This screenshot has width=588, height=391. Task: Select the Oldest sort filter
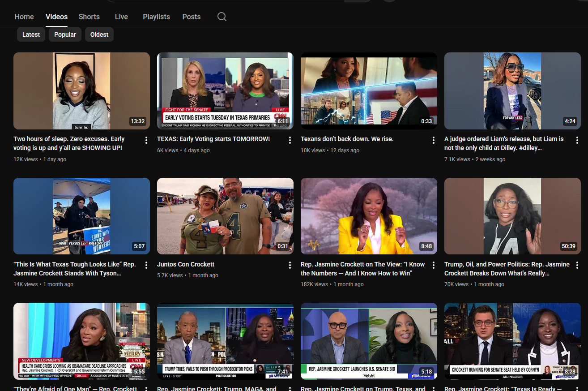99,34
